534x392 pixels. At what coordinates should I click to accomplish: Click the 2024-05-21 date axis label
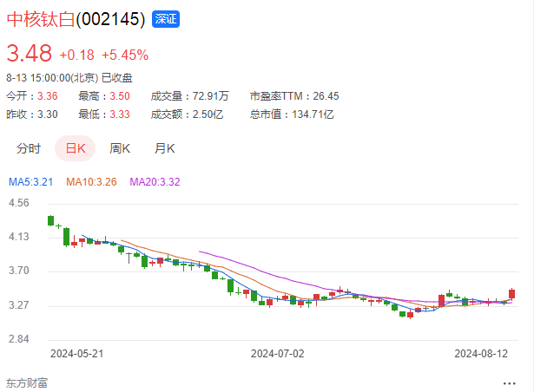77,354
